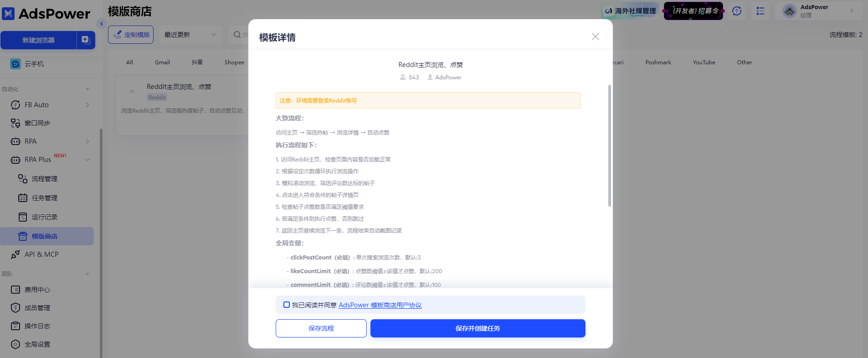Expand the RPA submenu arrow
868x358 pixels.
coord(87,141)
